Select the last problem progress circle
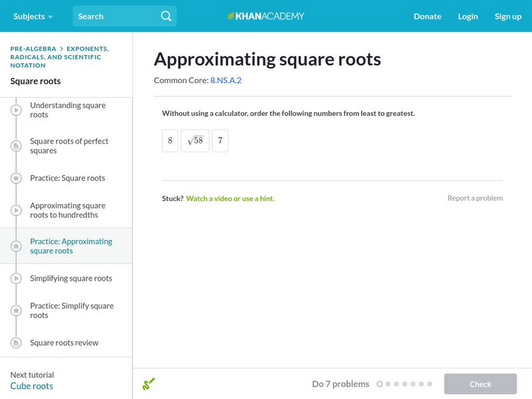This screenshot has height=399, width=532. (430, 384)
